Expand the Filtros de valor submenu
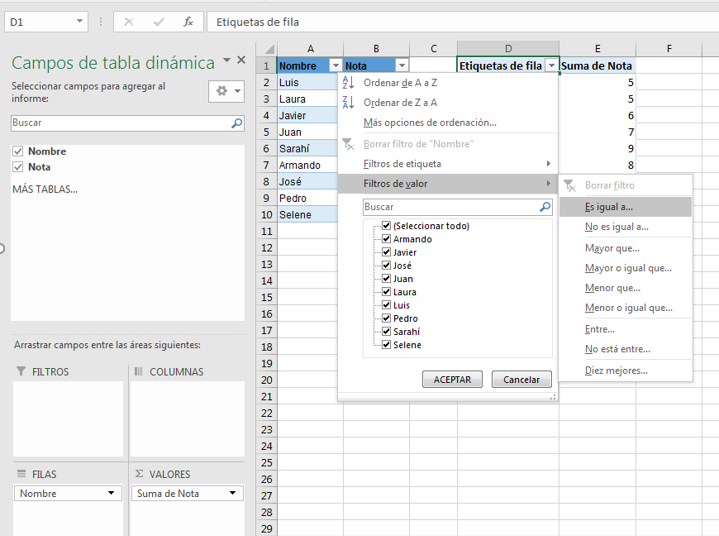This screenshot has height=536, width=719. [448, 183]
